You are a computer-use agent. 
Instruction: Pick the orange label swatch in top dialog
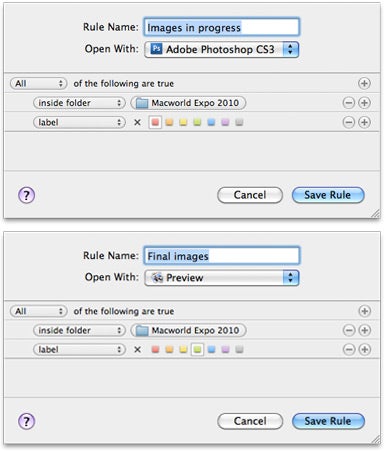[x=169, y=122]
